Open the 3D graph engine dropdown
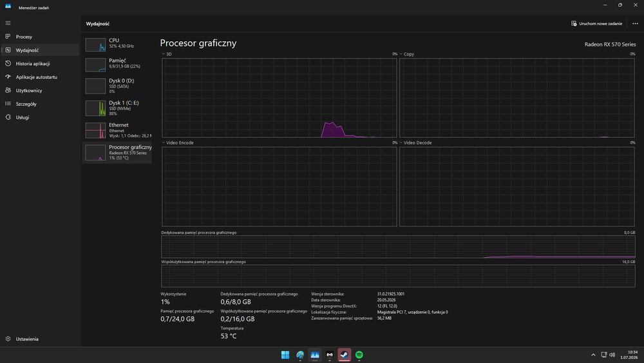This screenshot has width=644, height=363. coord(166,54)
